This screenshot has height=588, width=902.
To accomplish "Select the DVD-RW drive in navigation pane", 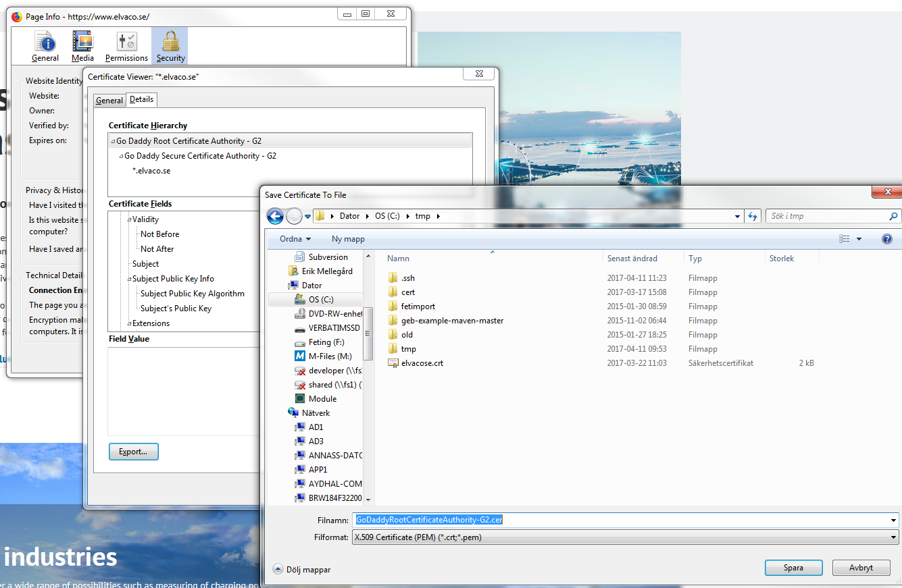I will pyautogui.click(x=329, y=314).
